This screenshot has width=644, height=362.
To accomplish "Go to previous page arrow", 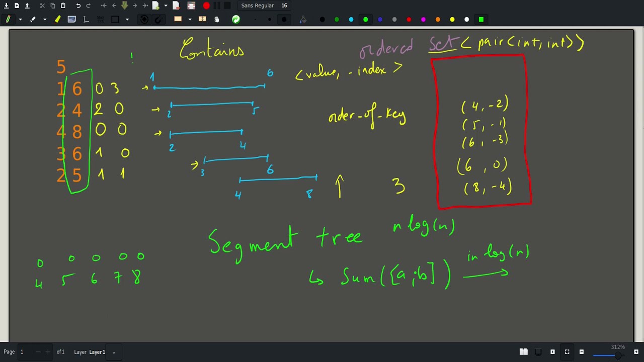I will click(x=114, y=6).
